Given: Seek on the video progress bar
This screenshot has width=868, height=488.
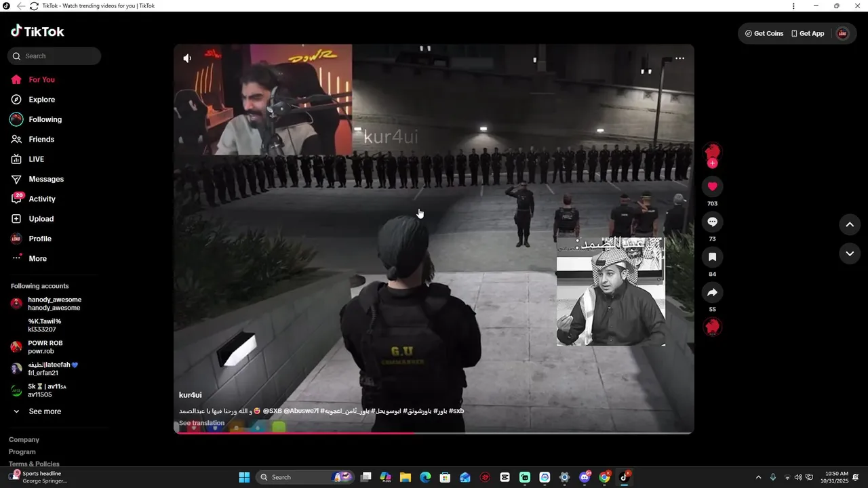Looking at the screenshot, I should pos(434,432).
